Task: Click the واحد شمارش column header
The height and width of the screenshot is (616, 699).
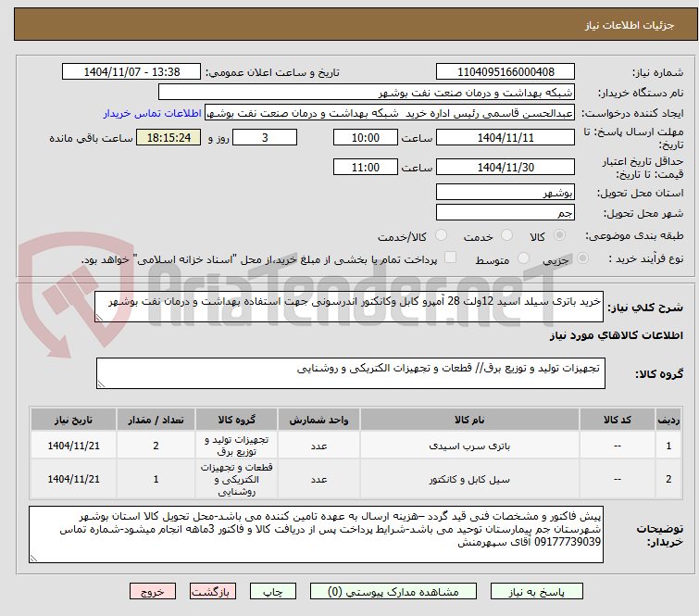Action: (x=318, y=420)
